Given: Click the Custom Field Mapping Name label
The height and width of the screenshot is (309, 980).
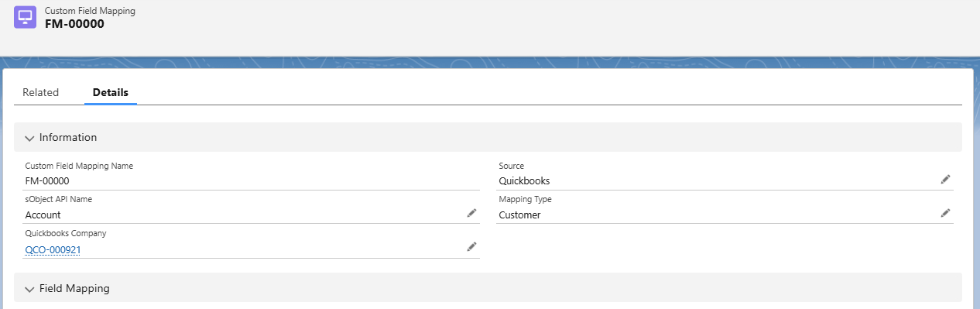Looking at the screenshot, I should tap(79, 166).
